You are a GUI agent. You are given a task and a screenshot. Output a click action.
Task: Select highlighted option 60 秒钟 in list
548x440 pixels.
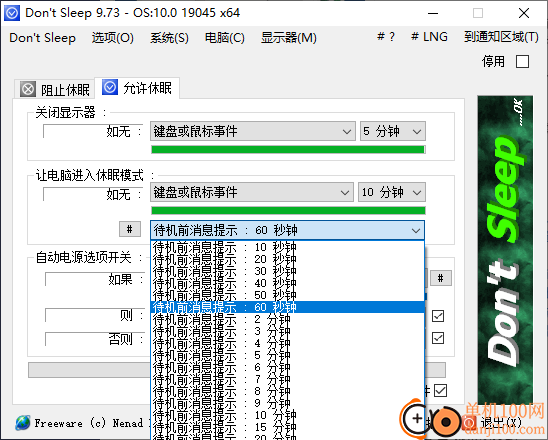(287, 307)
